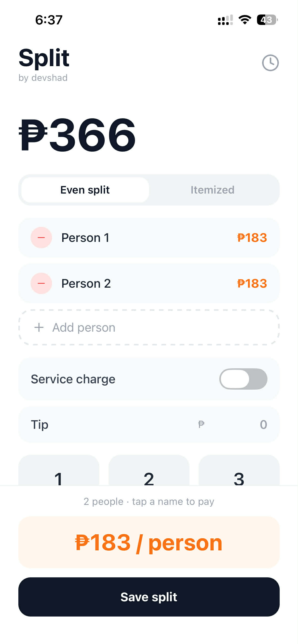Tap the plus icon beside Add person
Viewport: 298px width, 644px height.
(39, 327)
